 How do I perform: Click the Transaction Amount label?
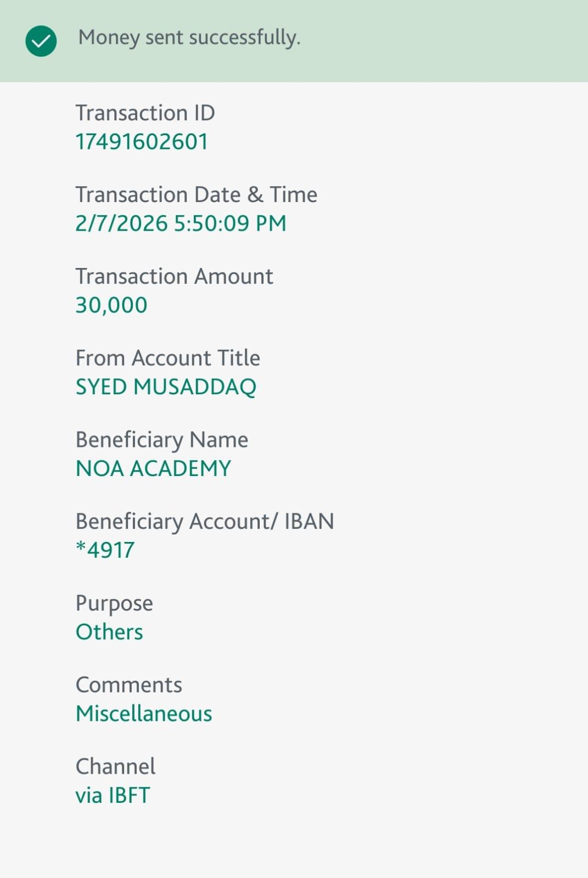click(x=174, y=276)
